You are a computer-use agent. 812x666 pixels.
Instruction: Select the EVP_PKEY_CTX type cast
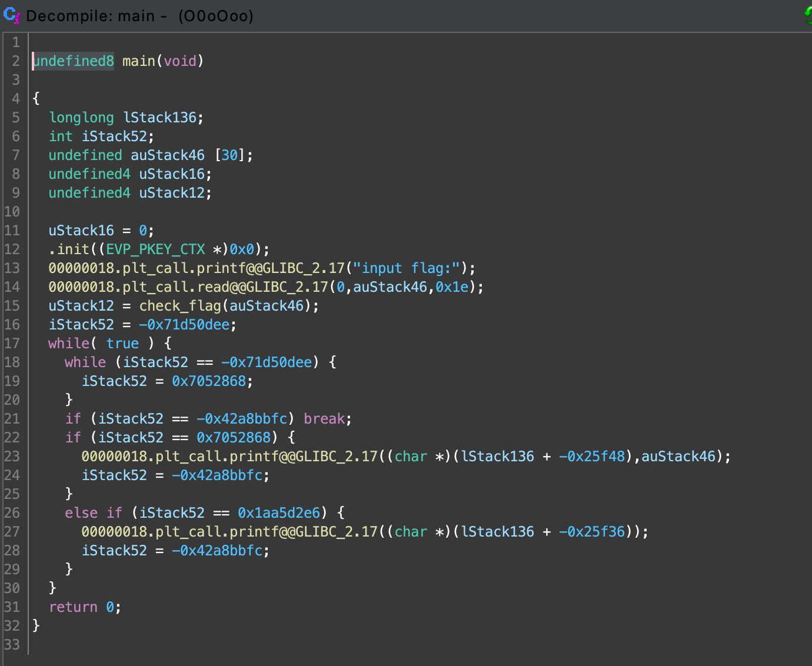(155, 249)
